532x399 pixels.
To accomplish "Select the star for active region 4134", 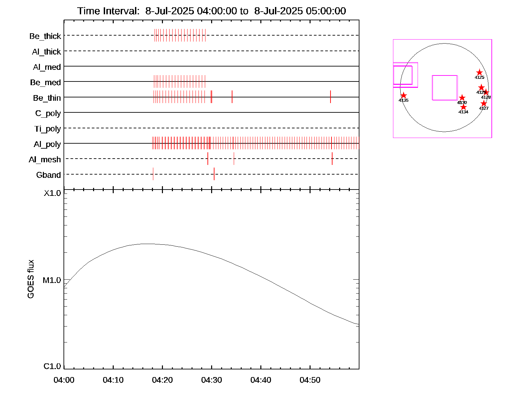I will [463, 107].
